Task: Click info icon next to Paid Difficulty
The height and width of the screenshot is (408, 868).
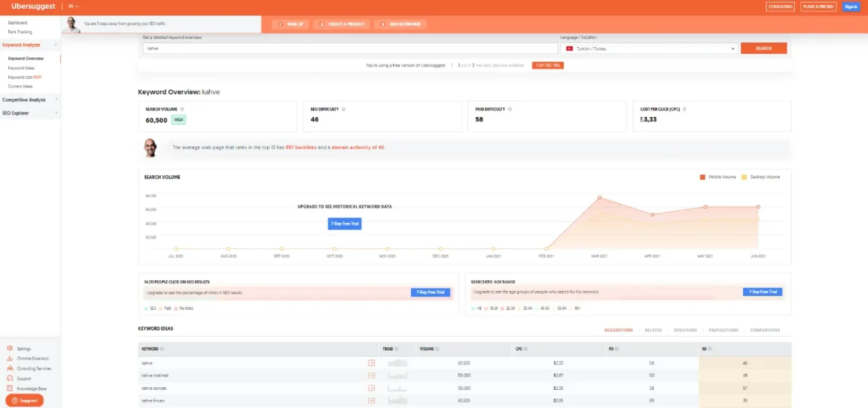Action: (x=510, y=109)
